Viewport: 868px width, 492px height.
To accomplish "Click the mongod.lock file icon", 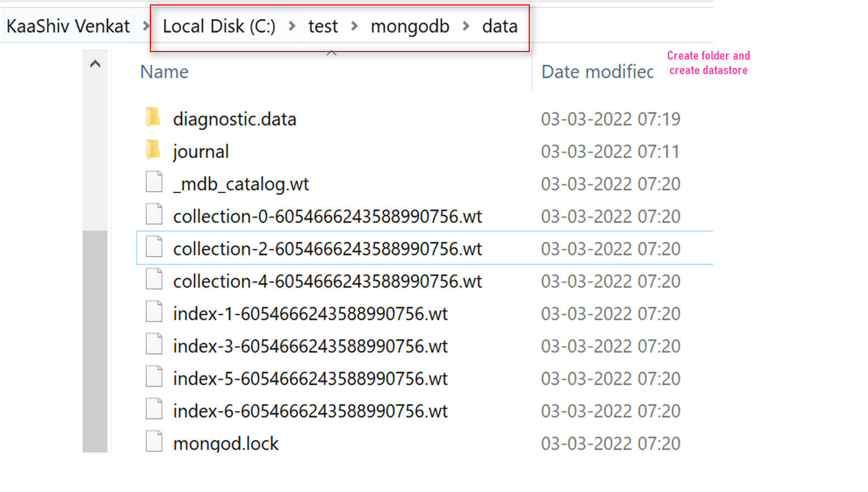I will pos(154,442).
